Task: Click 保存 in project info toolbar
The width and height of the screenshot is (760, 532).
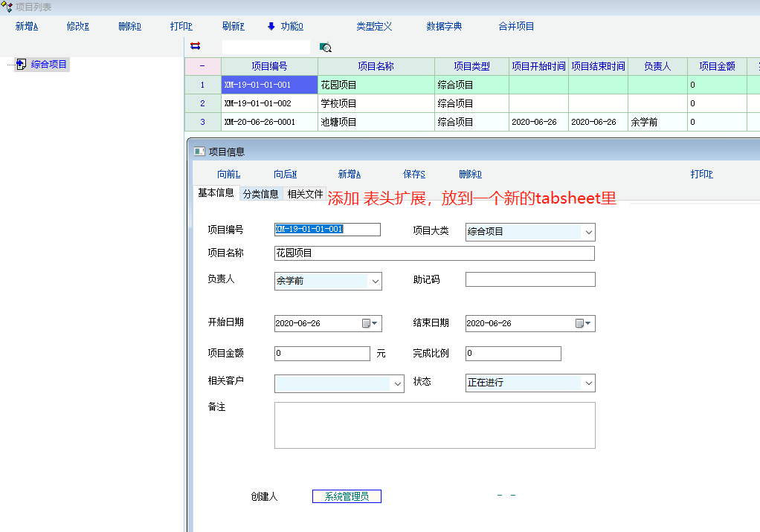Action: (x=413, y=175)
